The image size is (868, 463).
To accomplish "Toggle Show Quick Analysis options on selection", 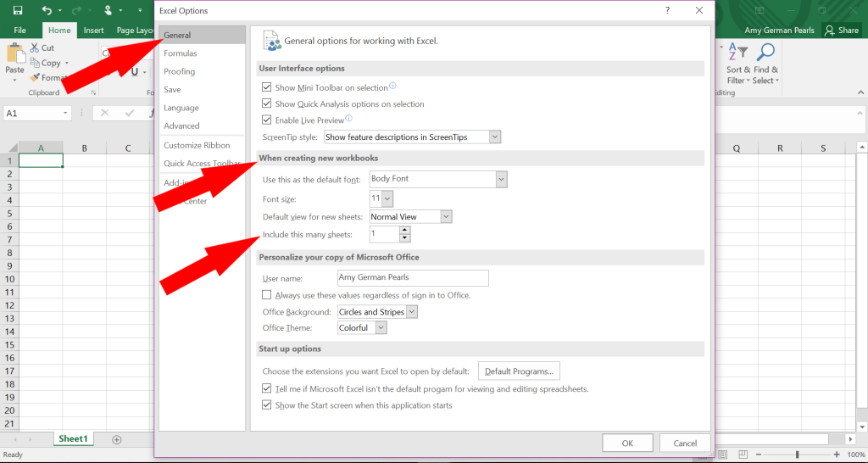I will [267, 103].
